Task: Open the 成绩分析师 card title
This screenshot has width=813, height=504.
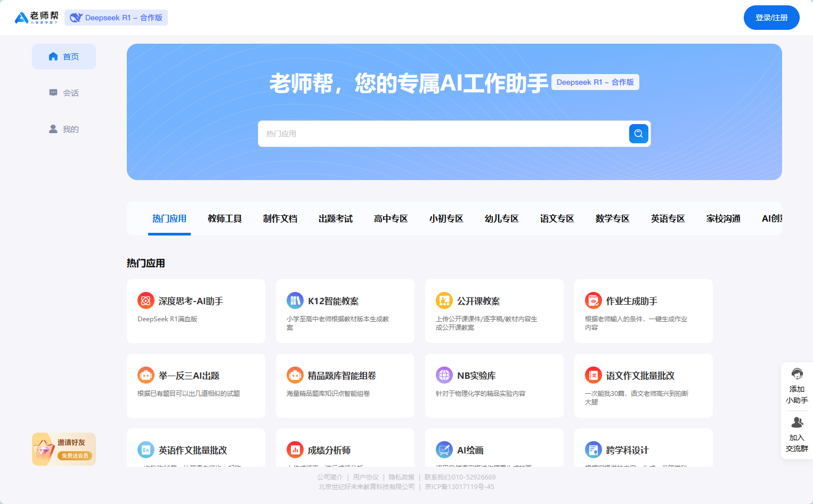Action: (329, 450)
